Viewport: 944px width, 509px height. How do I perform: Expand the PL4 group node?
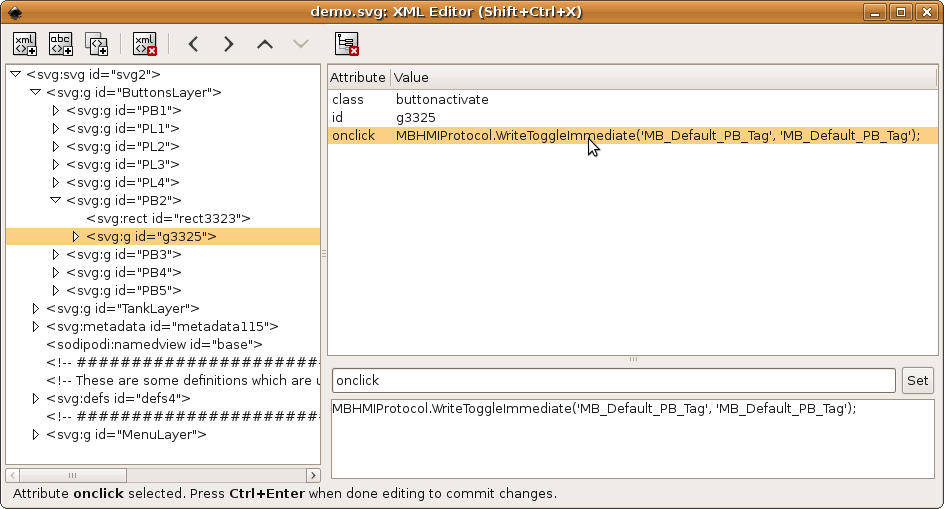point(55,183)
